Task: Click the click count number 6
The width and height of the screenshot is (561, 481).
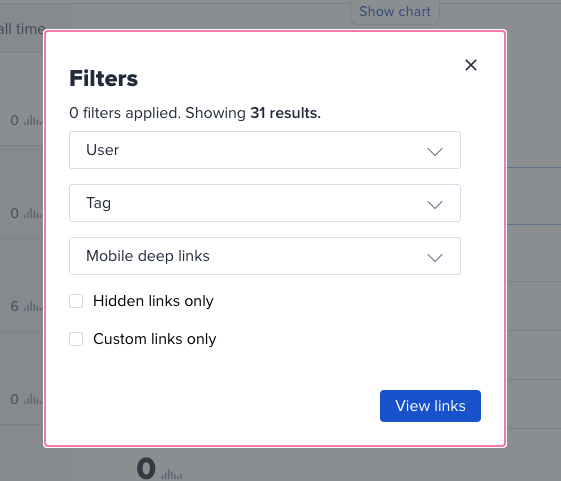Action: point(14,306)
